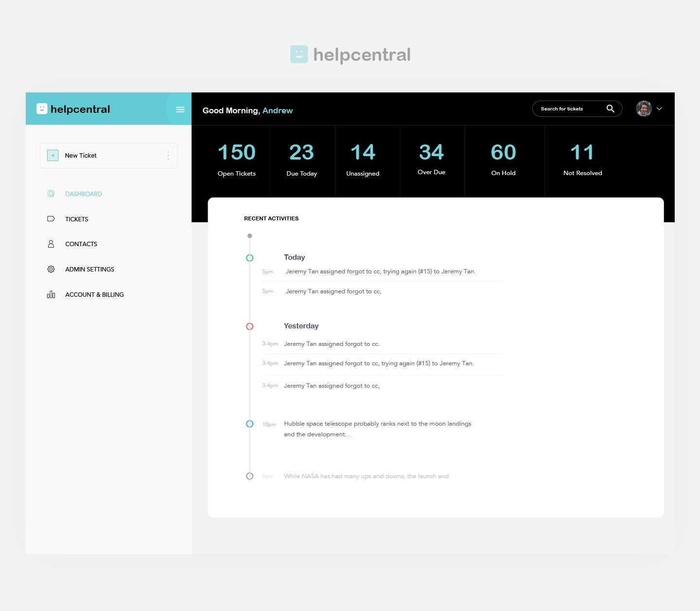This screenshot has width=700, height=611.
Task: Open the 'While NASA has had' activity
Action: (366, 476)
